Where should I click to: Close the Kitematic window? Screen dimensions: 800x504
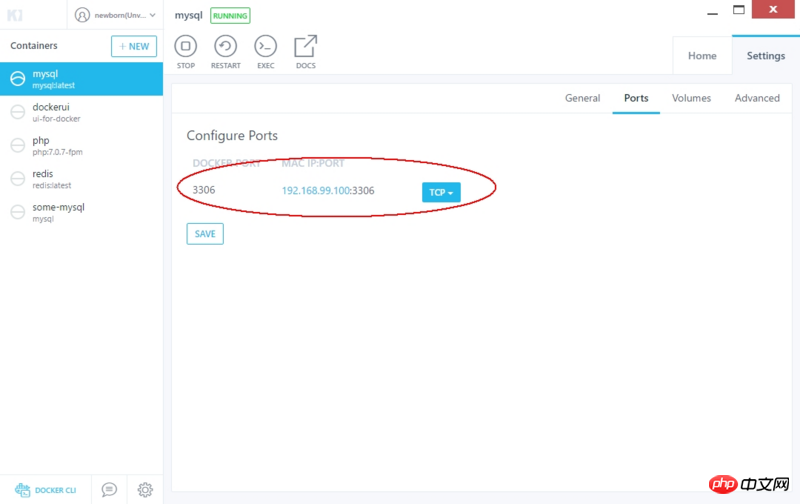click(773, 9)
